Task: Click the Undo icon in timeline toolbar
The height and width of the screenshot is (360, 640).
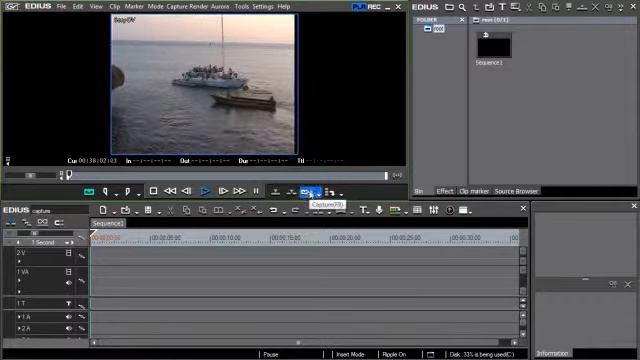Action: point(273,210)
